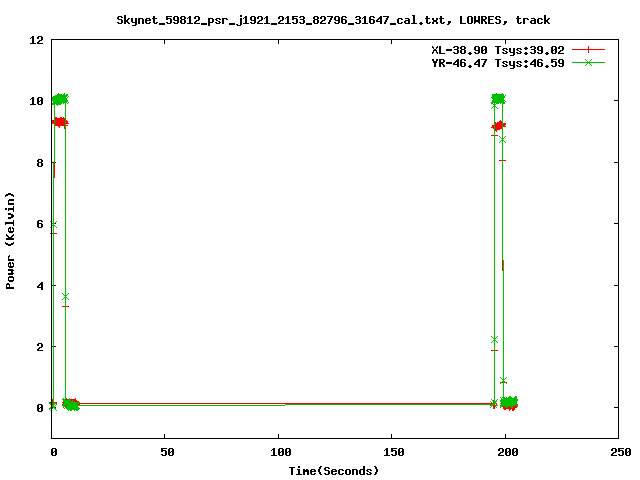Click the x-axis tick label 100
Viewport: 640px width, 480px height.
pos(281,452)
